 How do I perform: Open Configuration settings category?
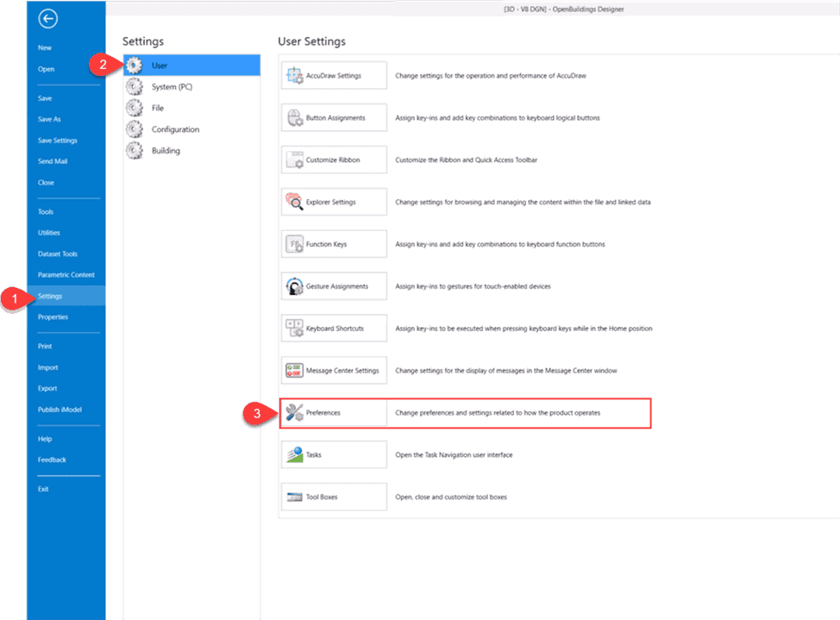175,129
